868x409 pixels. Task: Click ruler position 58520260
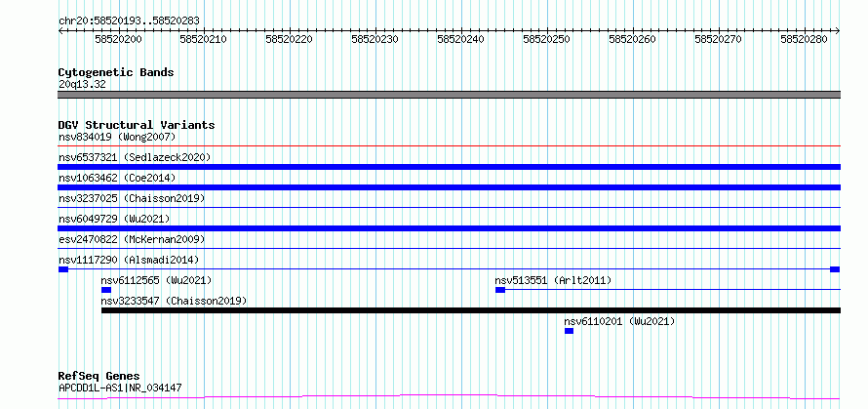pyautogui.click(x=632, y=39)
